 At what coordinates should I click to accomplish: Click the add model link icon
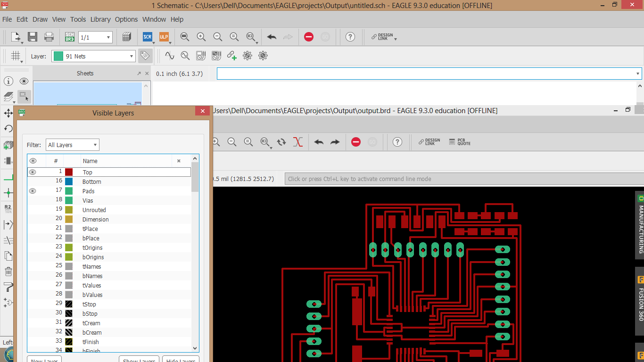231,56
